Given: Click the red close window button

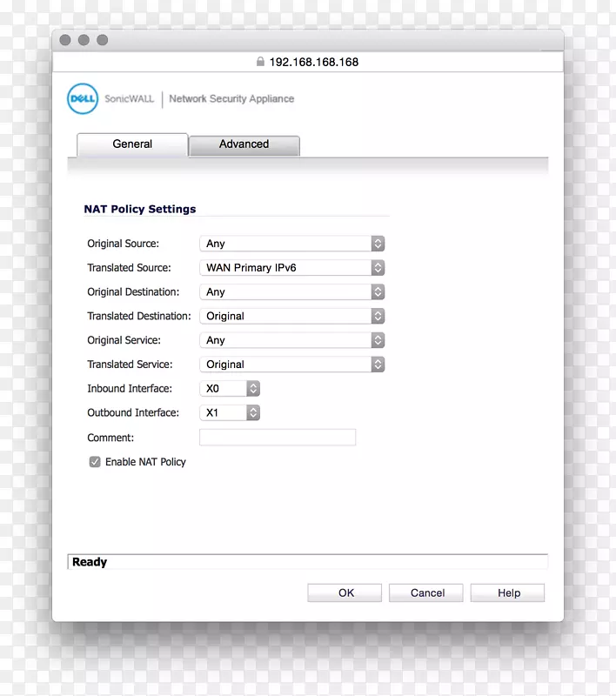Looking at the screenshot, I should pos(65,40).
